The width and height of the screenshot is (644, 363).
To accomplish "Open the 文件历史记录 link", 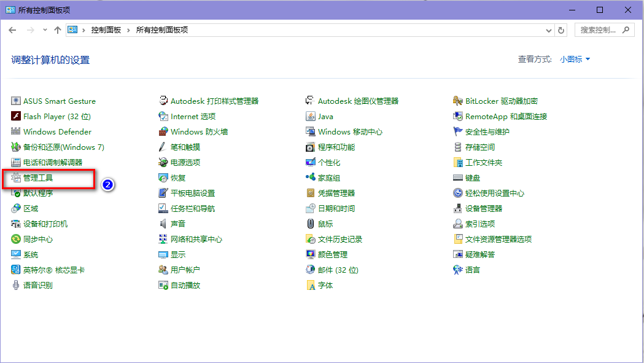I will (340, 240).
